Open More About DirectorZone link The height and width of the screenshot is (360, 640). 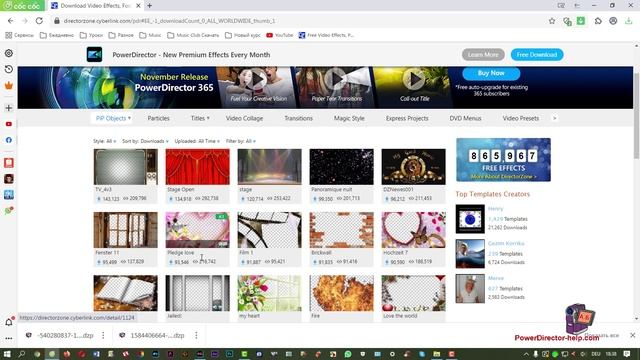click(504, 177)
